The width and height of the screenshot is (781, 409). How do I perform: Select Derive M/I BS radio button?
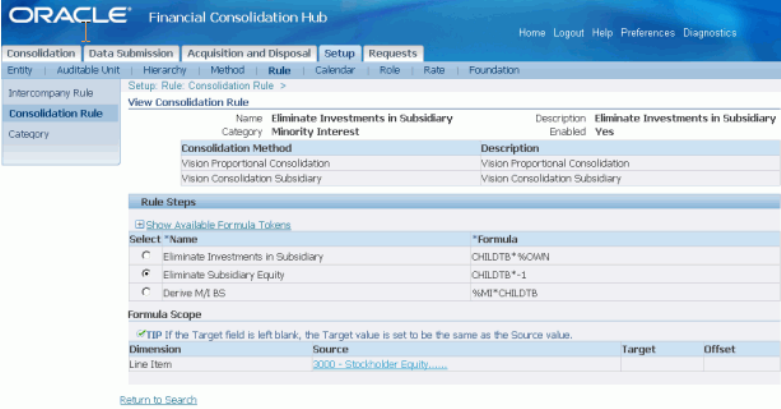click(146, 291)
